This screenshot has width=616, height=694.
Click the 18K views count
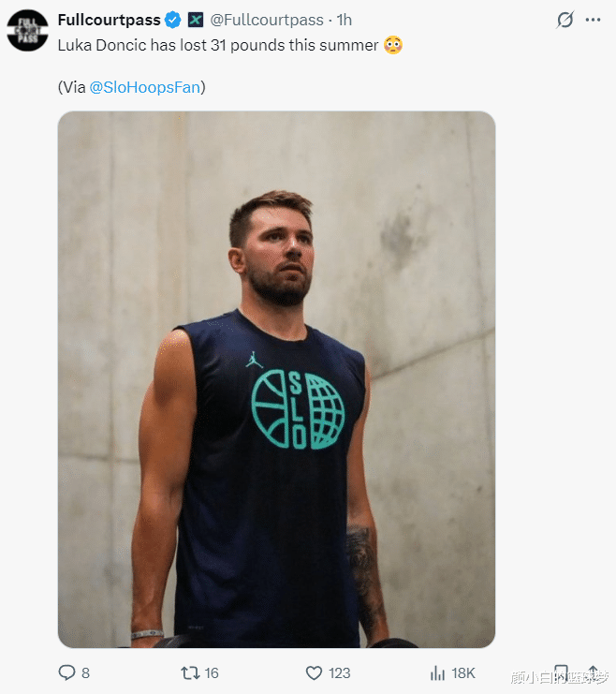(463, 672)
